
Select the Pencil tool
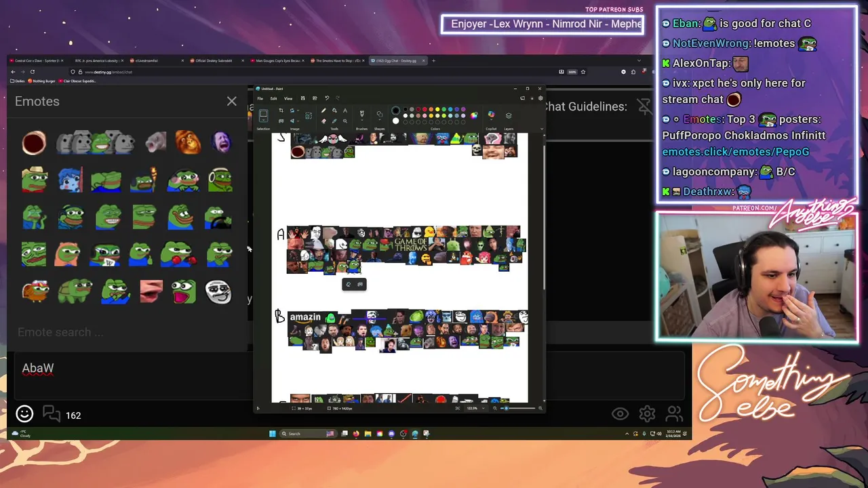pyautogui.click(x=323, y=110)
